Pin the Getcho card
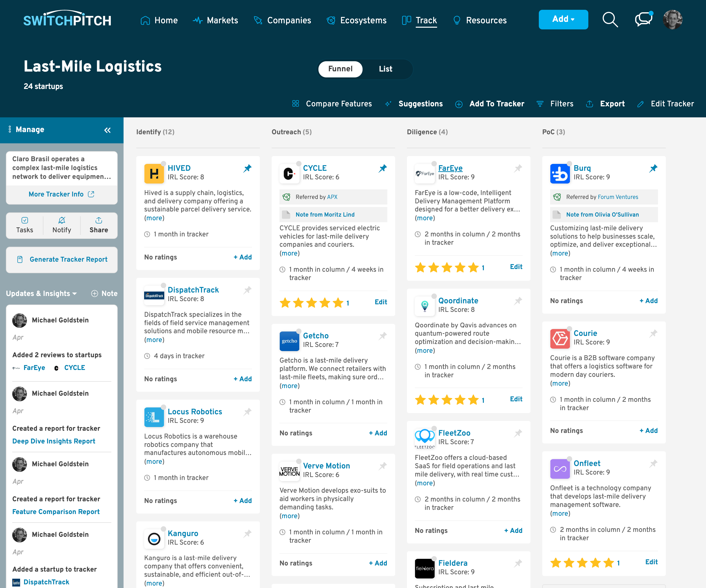Viewport: 706px width, 588px height. click(x=383, y=336)
